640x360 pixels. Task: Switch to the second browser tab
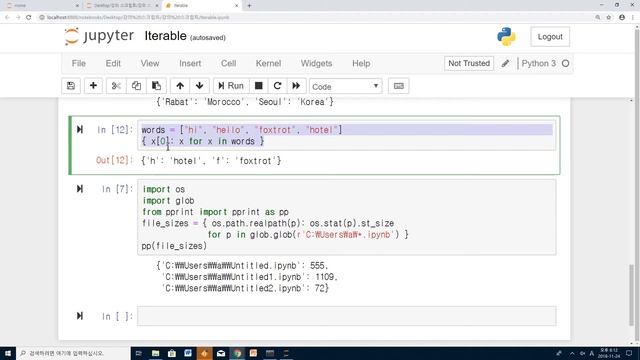[x=122, y=6]
